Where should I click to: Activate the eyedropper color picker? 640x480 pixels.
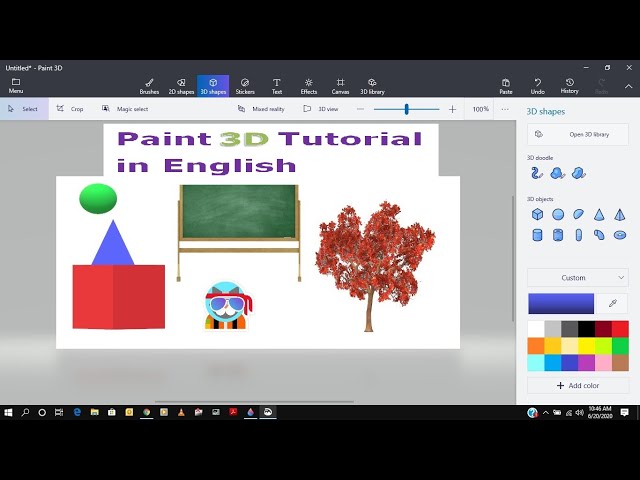pos(613,303)
